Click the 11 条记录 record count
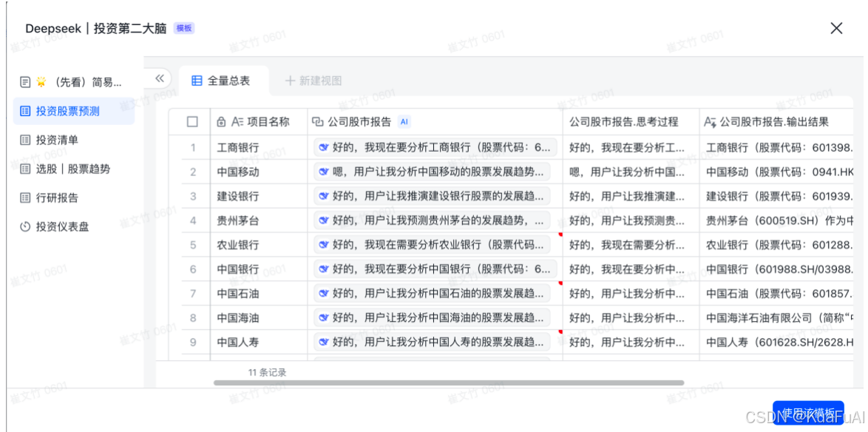 (x=268, y=372)
